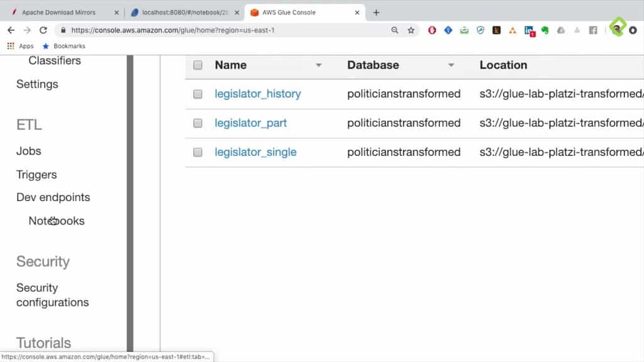644x362 pixels.
Task: Reload the page with the refresh icon
Action: (x=43, y=30)
